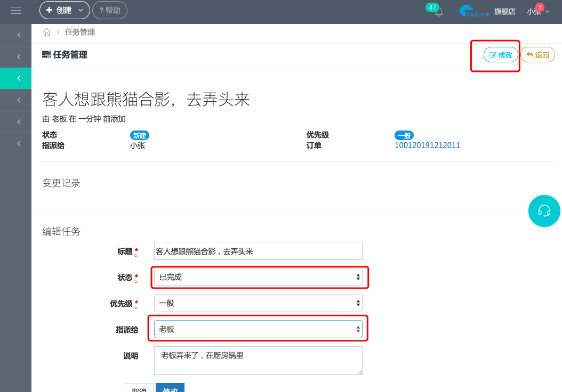
Task: Open the 指派给 assignee dropdown showing 老板
Action: 258,329
